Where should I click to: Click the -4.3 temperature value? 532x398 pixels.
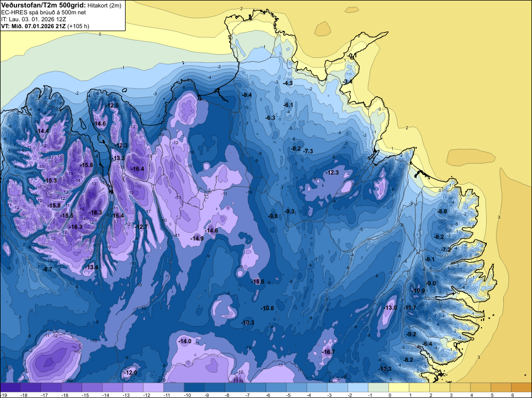click(x=288, y=83)
